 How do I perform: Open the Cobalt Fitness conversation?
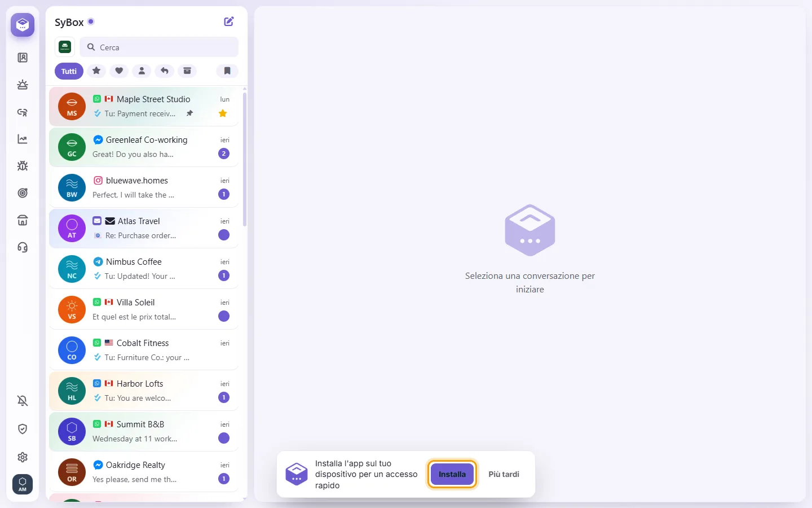(144, 350)
